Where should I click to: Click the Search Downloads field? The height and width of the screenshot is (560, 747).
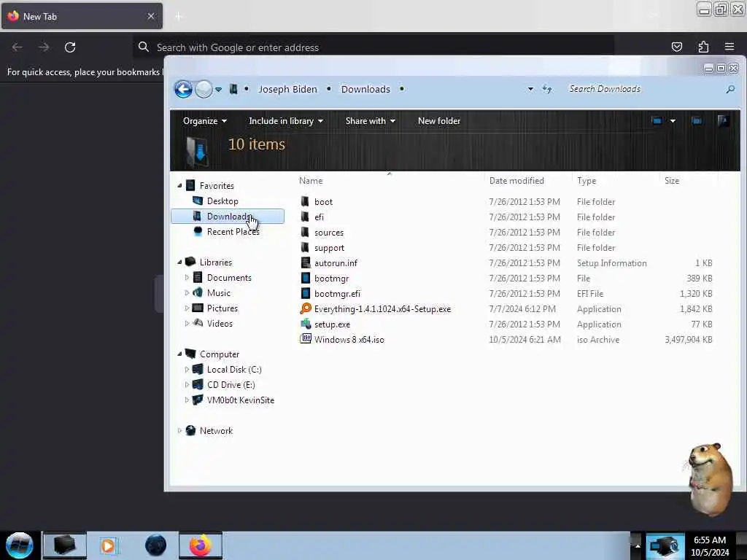(x=643, y=89)
